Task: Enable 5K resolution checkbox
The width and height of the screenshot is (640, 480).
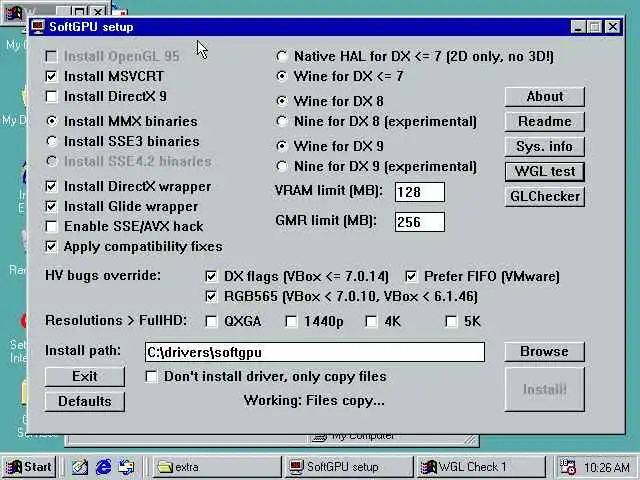Action: tap(451, 321)
